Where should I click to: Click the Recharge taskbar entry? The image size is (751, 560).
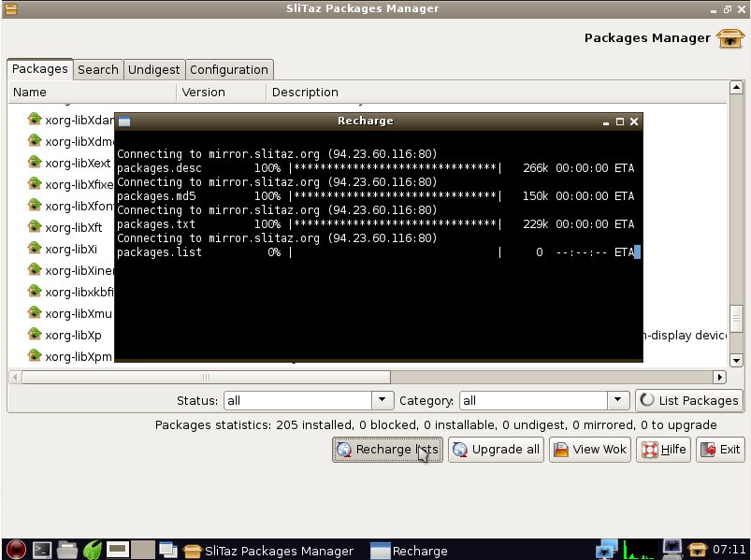click(410, 551)
